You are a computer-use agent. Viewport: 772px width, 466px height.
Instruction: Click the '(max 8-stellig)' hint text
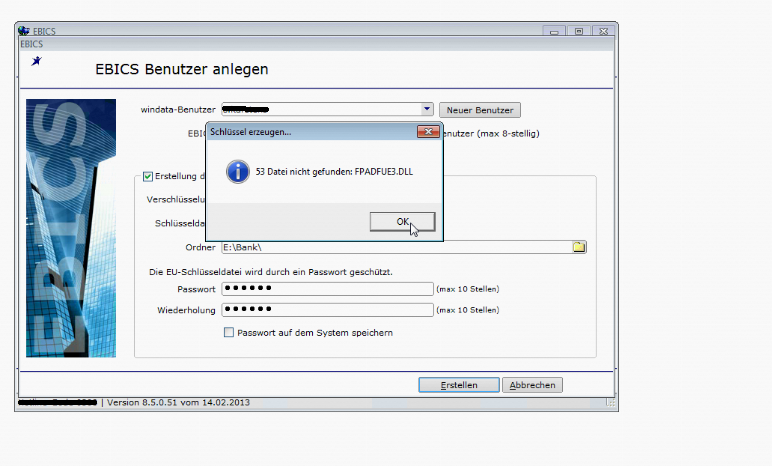pos(508,133)
